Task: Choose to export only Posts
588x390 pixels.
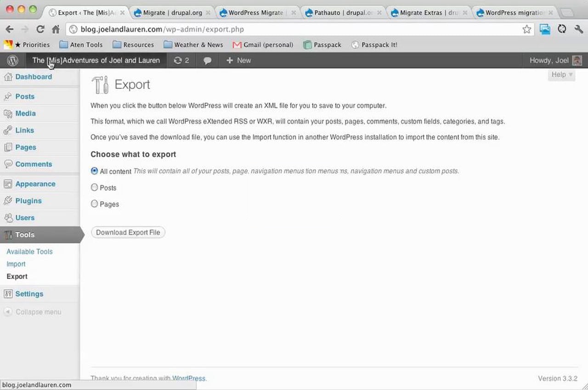Action: [x=94, y=188]
